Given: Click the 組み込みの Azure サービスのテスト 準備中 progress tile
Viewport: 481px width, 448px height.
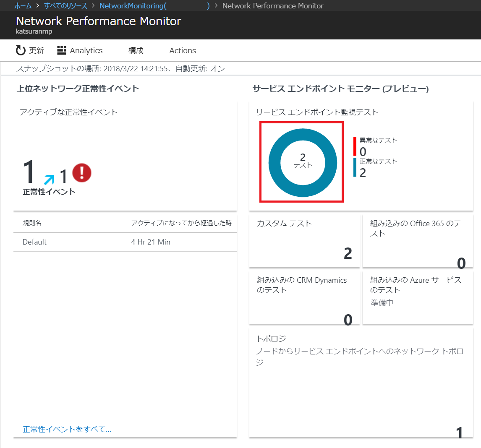Looking at the screenshot, I should (x=418, y=298).
